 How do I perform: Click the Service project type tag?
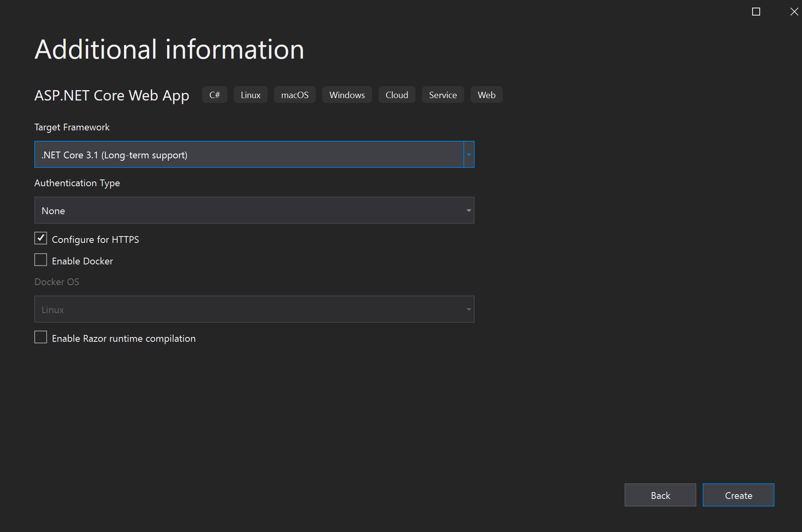click(443, 95)
